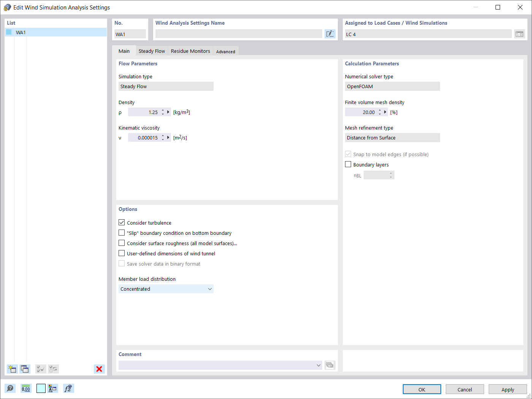532x399 pixels.
Task: Delete the selected setting with the red X
Action: [99, 369]
